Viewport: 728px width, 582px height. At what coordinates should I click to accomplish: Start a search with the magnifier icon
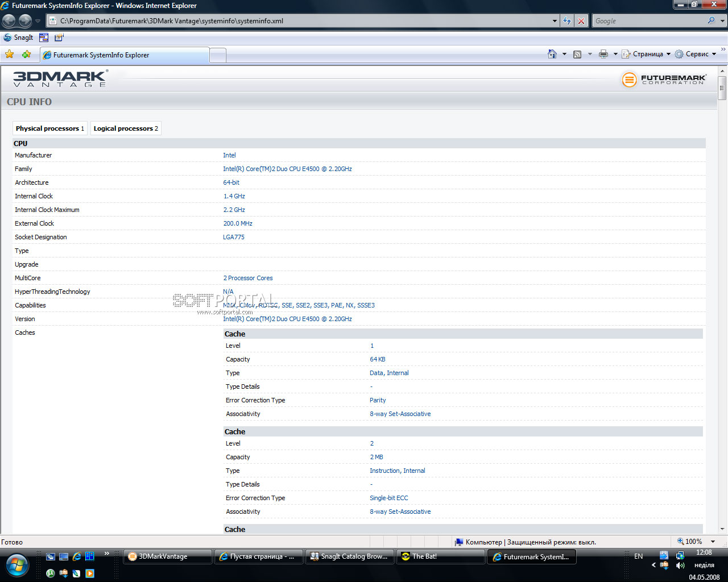(711, 20)
